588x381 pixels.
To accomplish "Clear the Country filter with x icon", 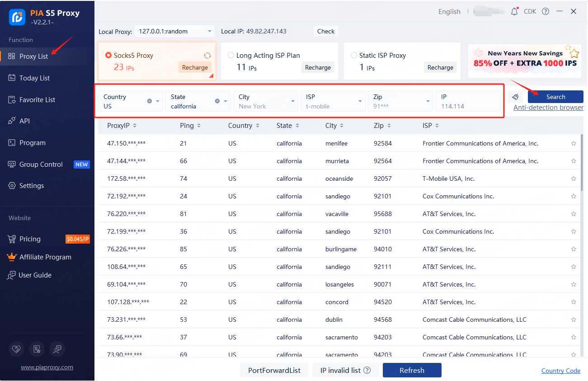I will click(x=150, y=101).
